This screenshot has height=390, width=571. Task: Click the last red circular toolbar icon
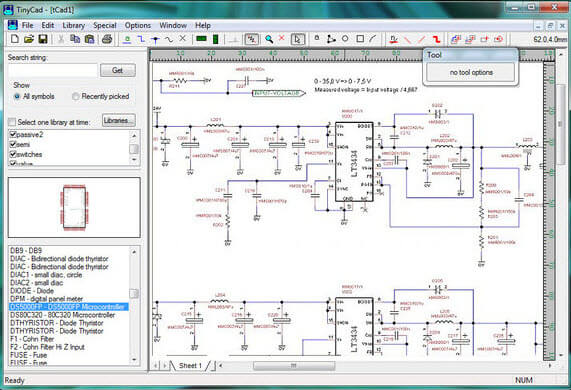pyautogui.click(x=499, y=39)
